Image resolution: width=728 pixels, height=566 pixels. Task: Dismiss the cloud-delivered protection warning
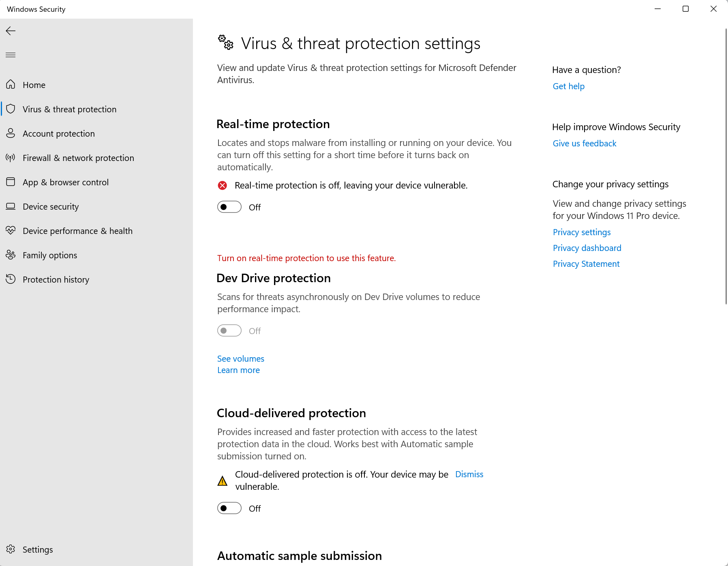coord(469,474)
